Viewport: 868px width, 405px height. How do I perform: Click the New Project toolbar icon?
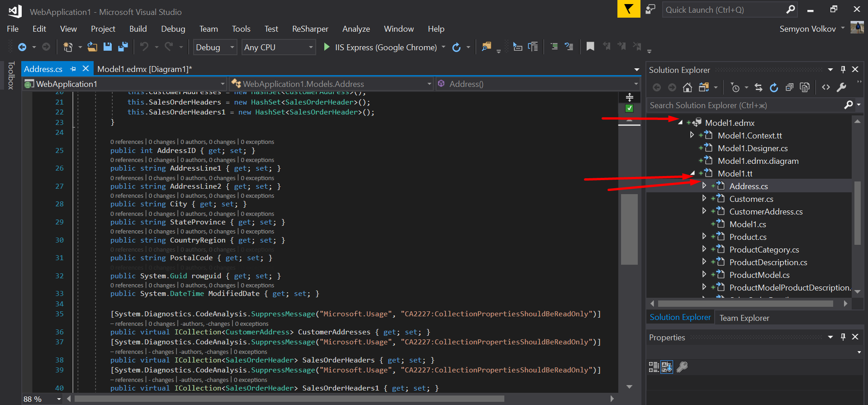[x=68, y=47]
